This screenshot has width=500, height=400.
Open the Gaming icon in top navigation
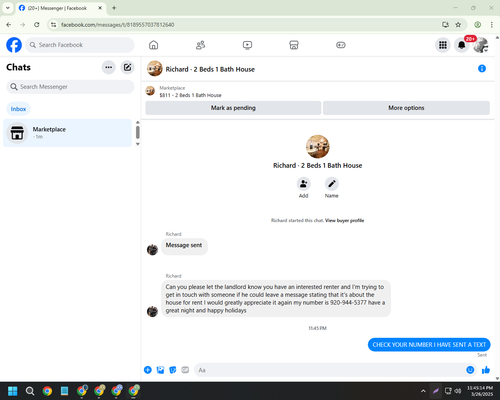click(341, 45)
